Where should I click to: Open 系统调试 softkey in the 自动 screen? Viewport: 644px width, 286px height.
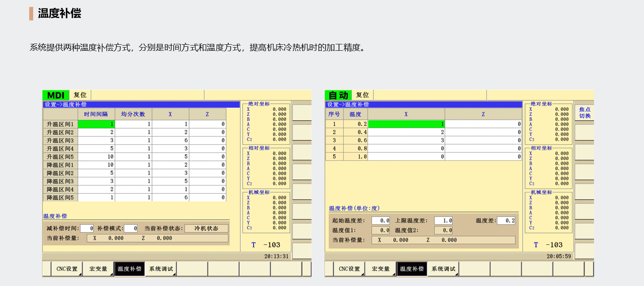tap(443, 269)
